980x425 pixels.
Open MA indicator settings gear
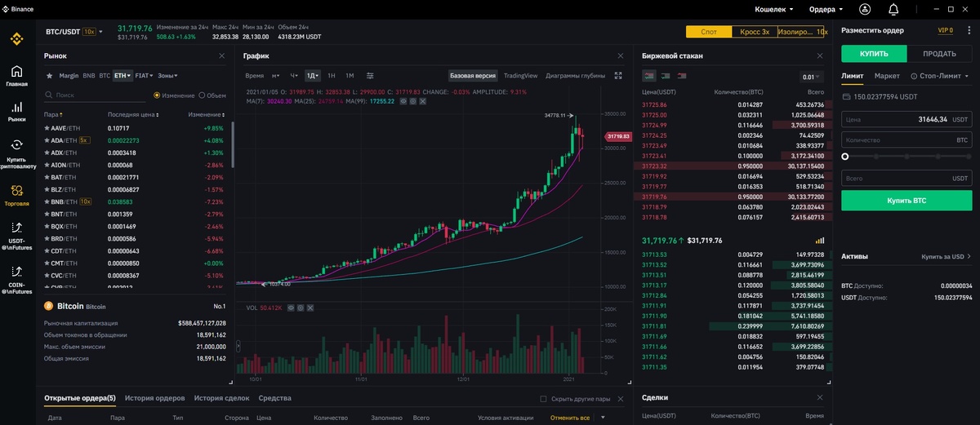coord(413,101)
